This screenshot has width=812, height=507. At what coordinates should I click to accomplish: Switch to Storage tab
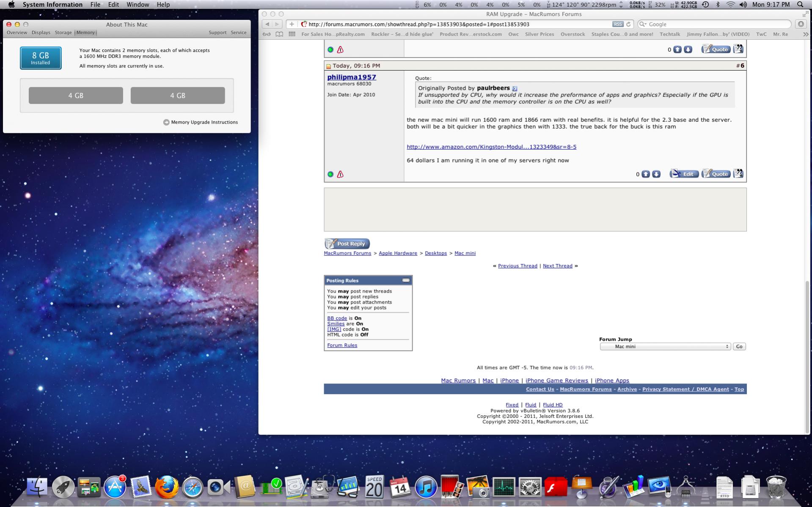pos(63,33)
